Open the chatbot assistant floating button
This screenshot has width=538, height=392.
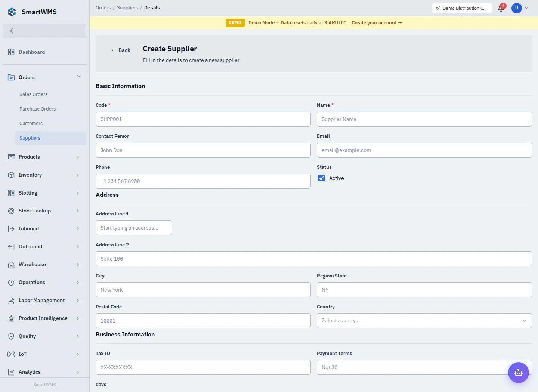point(519,373)
